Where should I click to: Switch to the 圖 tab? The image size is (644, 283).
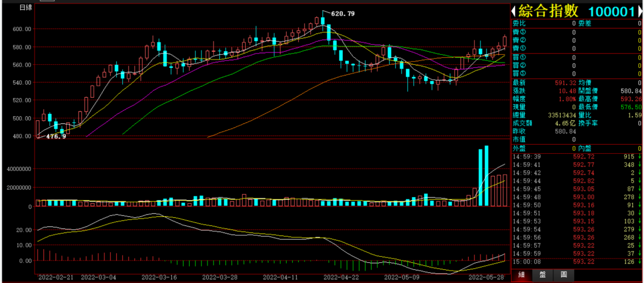coord(563,276)
